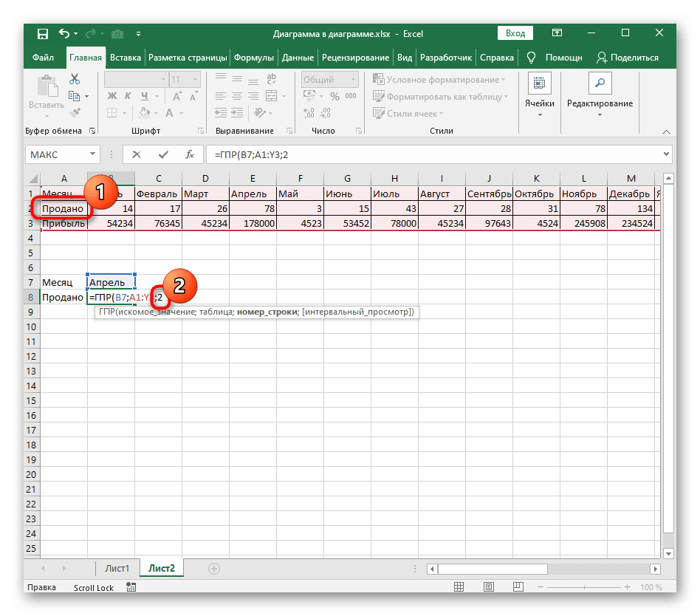Click the add new sheet plus icon
Screen dimensions: 700x616
(x=214, y=569)
